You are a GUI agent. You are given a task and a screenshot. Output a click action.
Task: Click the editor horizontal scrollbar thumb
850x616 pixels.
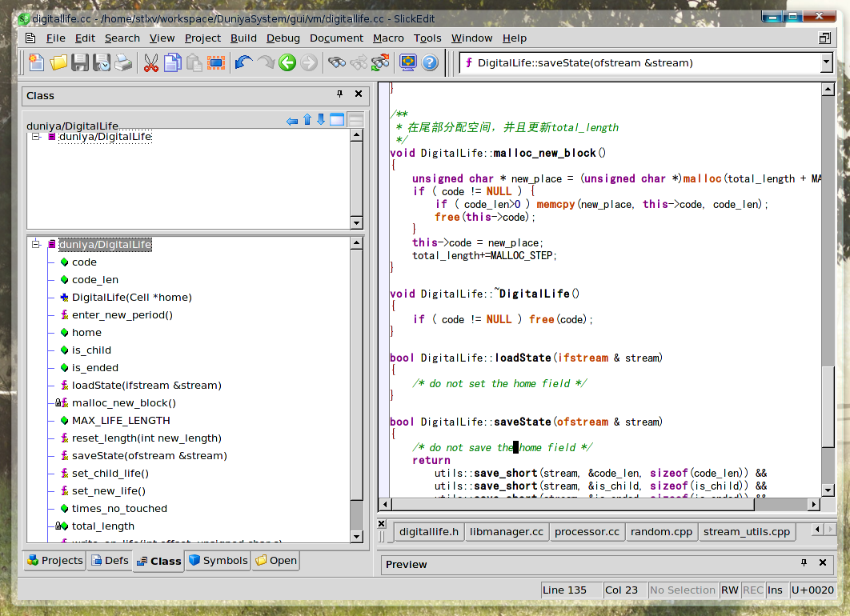pos(572,504)
